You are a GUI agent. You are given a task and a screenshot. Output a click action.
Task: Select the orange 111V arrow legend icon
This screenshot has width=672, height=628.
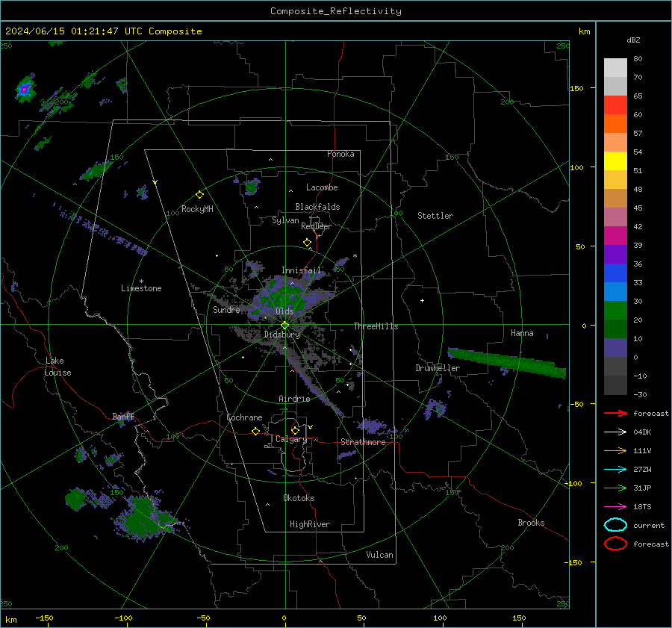[x=615, y=450]
